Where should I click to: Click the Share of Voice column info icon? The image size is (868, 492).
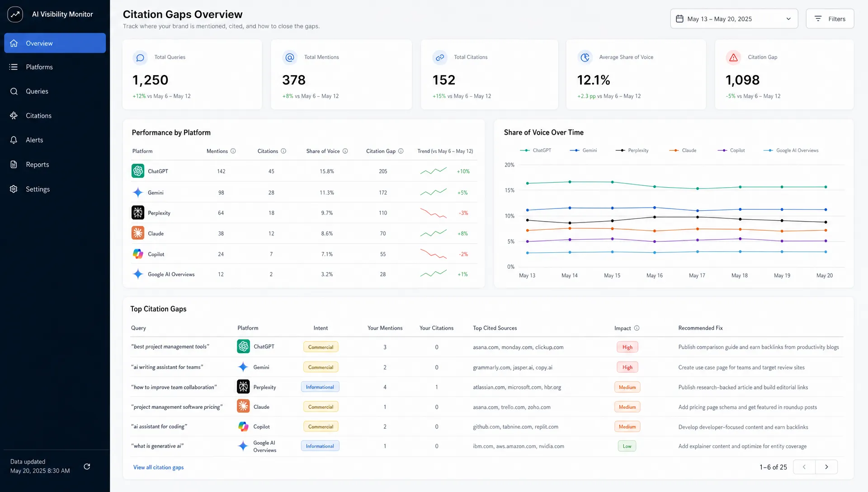click(345, 151)
